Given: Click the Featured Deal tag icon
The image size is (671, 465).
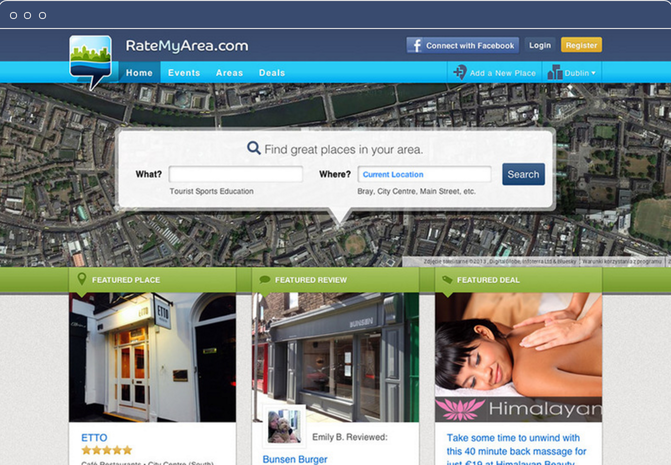Looking at the screenshot, I should (x=447, y=279).
